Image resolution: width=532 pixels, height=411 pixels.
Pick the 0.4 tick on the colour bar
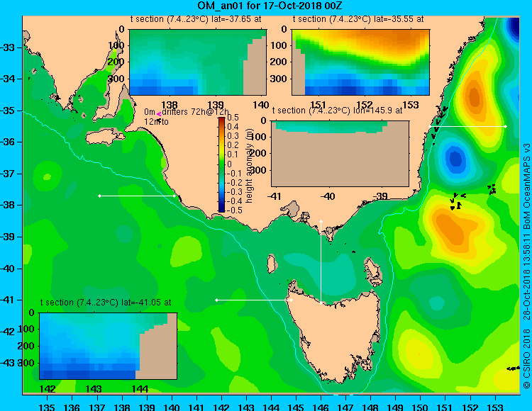coord(233,127)
